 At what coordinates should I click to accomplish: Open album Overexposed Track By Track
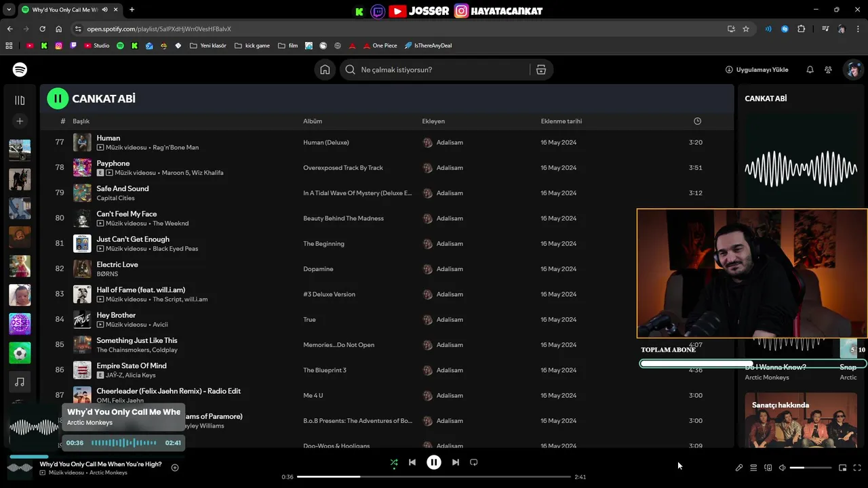[343, 168]
